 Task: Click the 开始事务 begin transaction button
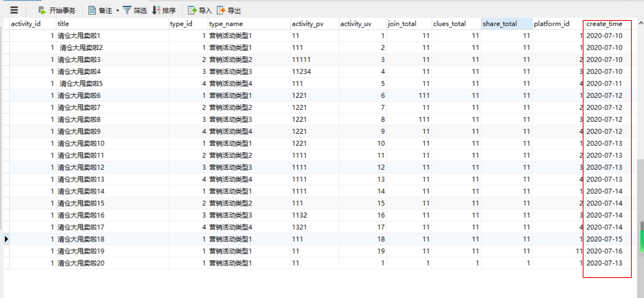point(57,10)
